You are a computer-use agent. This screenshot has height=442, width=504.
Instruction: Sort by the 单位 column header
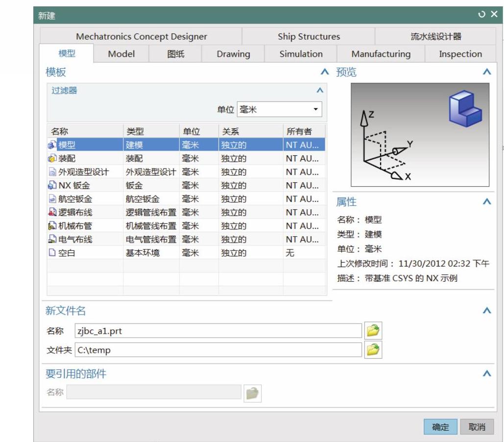(199, 131)
